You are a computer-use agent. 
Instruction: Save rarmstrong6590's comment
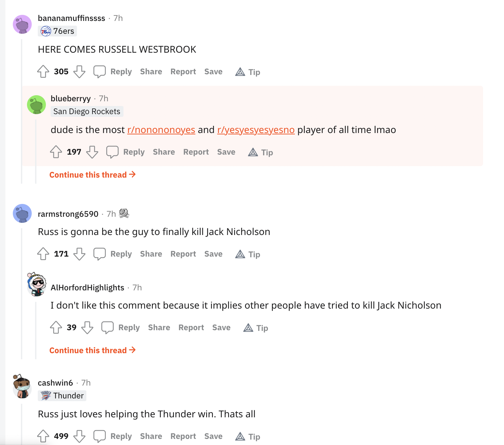click(x=213, y=254)
